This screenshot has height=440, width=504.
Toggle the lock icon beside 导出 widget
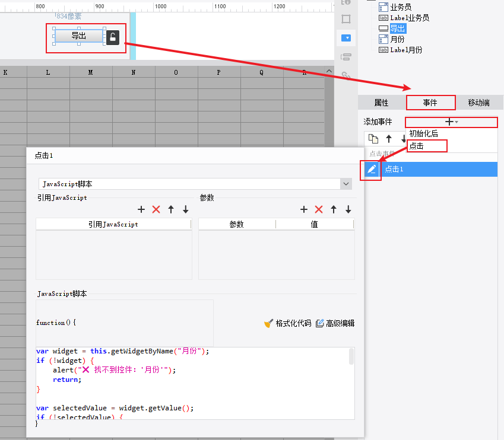coord(113,37)
